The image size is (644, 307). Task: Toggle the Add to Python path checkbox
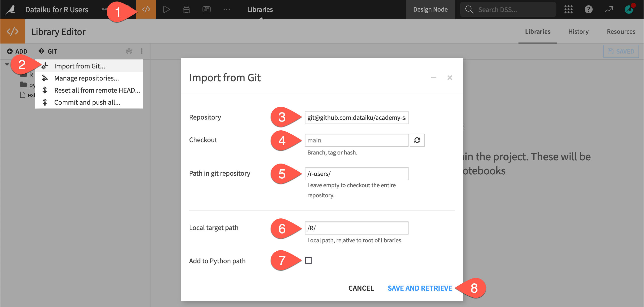click(308, 261)
